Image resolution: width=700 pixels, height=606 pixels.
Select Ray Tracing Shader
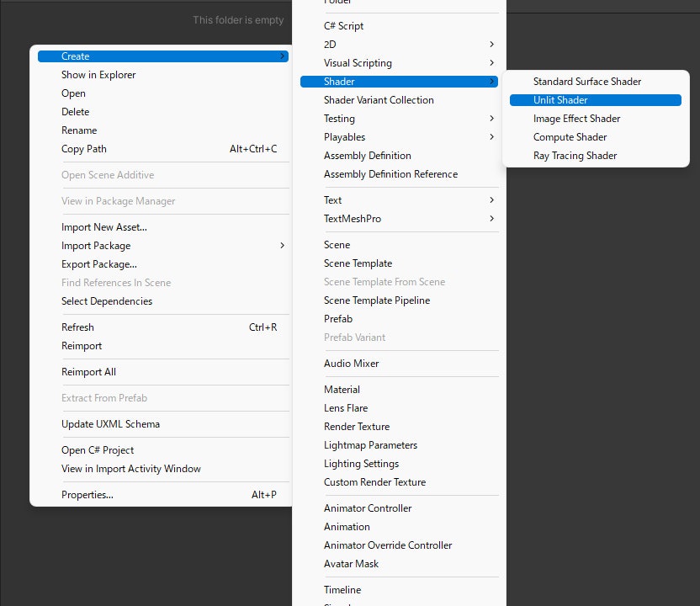coord(595,156)
